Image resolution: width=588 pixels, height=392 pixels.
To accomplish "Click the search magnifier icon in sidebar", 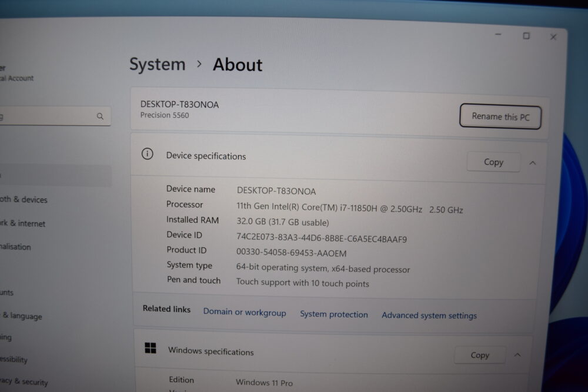I will coord(100,116).
